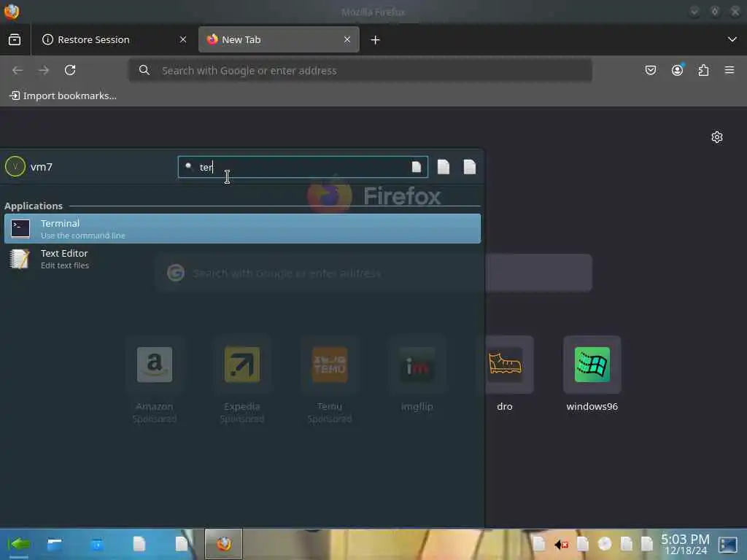Click the search magnifier icon in address bar
The height and width of the screenshot is (560, 747).
(x=144, y=71)
